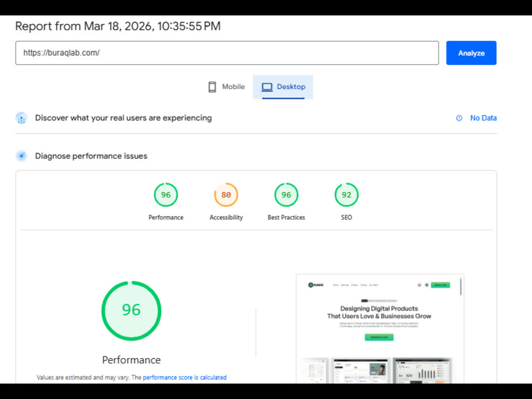
Task: Click the large 96 Performance gauge
Action: [x=131, y=311]
